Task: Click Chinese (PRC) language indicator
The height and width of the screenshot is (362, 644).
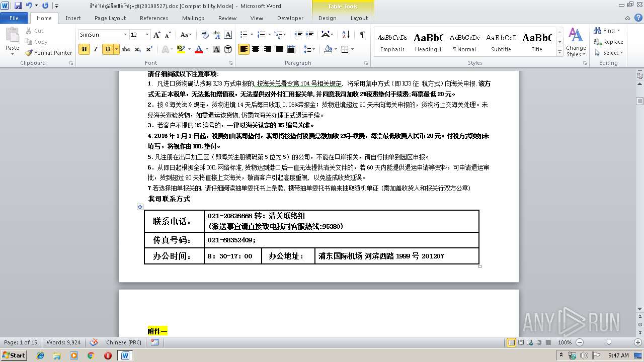Action: click(124, 342)
